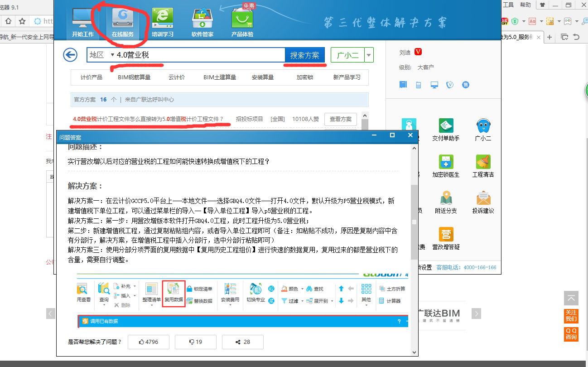Click the 客服电话 4000-166-166 text
The width and height of the screenshot is (588, 367).
point(466,267)
